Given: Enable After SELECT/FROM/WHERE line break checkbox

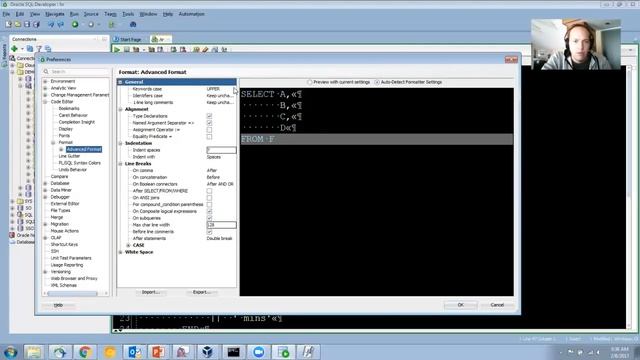Looking at the screenshot, I should [209, 191].
